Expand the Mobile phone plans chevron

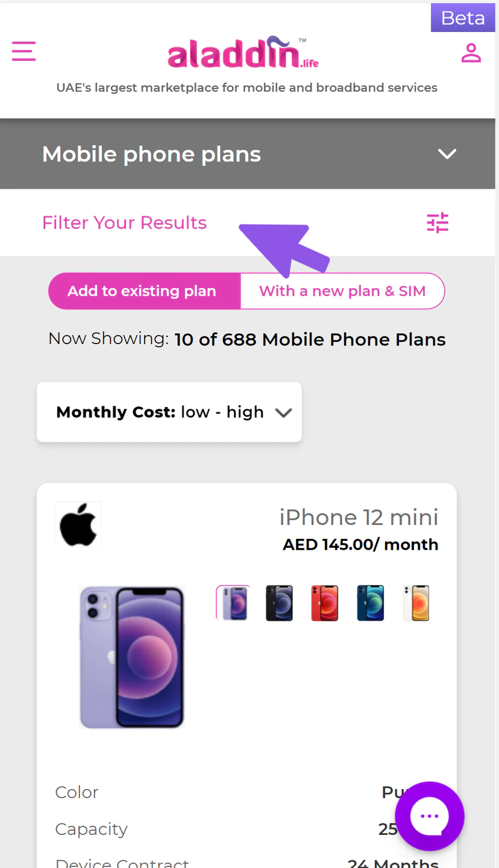[x=447, y=154]
